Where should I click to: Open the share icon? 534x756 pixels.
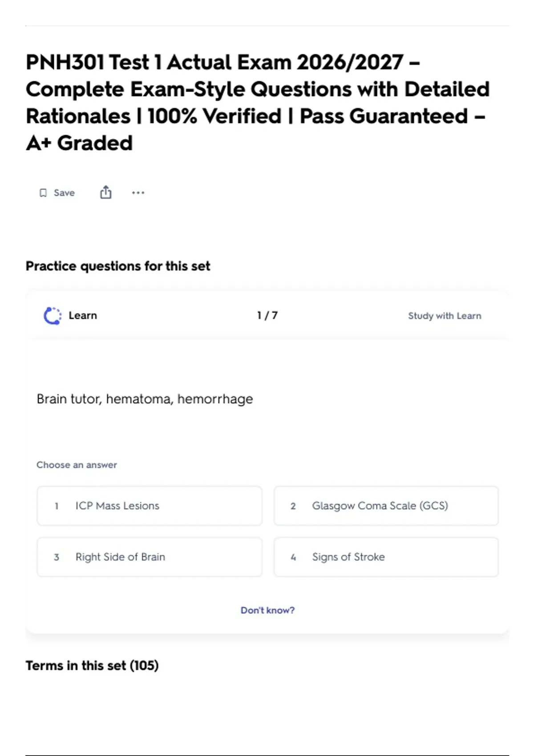[105, 192]
